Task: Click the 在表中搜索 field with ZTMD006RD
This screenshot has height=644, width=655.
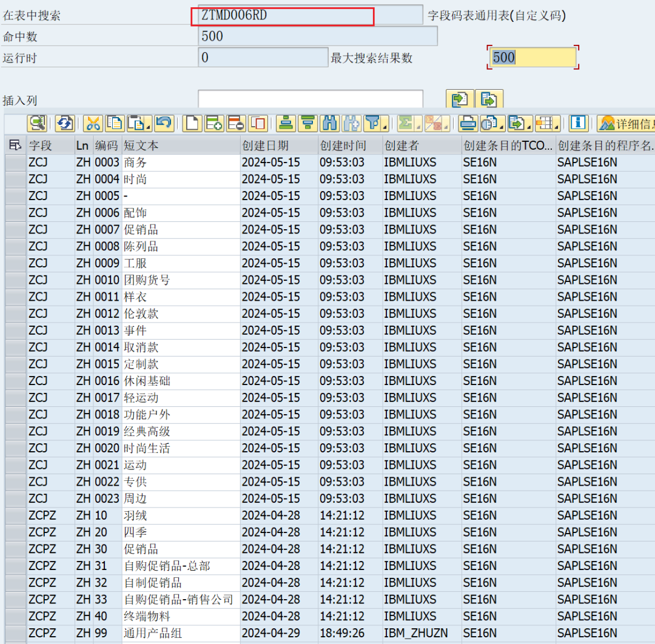Action: tap(310, 15)
